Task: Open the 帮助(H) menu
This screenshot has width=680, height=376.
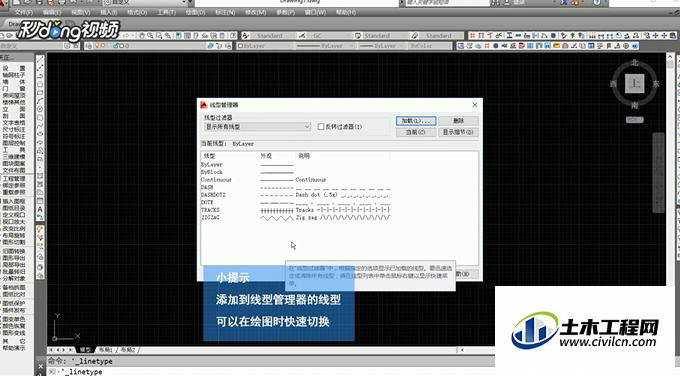Action: click(x=346, y=12)
